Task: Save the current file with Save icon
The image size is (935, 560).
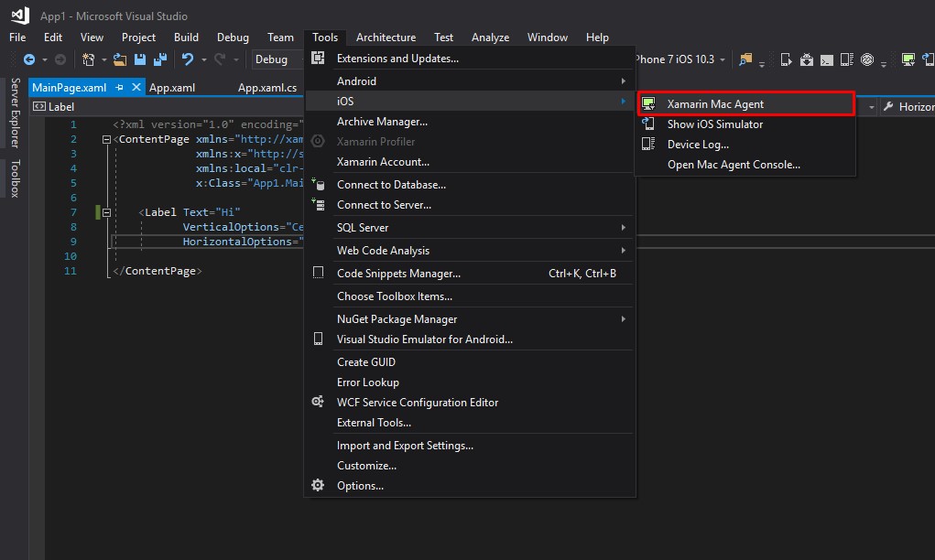Action: [140, 59]
